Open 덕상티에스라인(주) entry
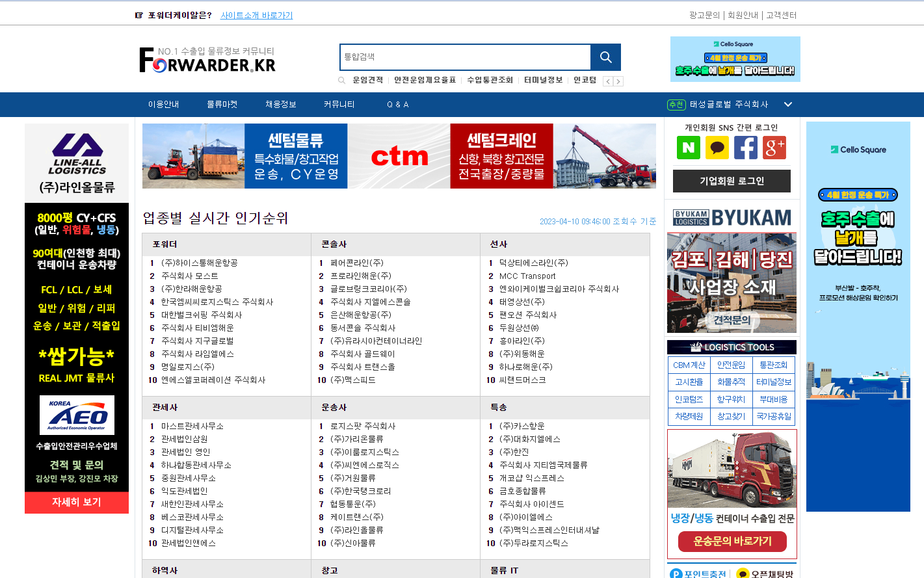The width and height of the screenshot is (924, 578). [x=534, y=263]
